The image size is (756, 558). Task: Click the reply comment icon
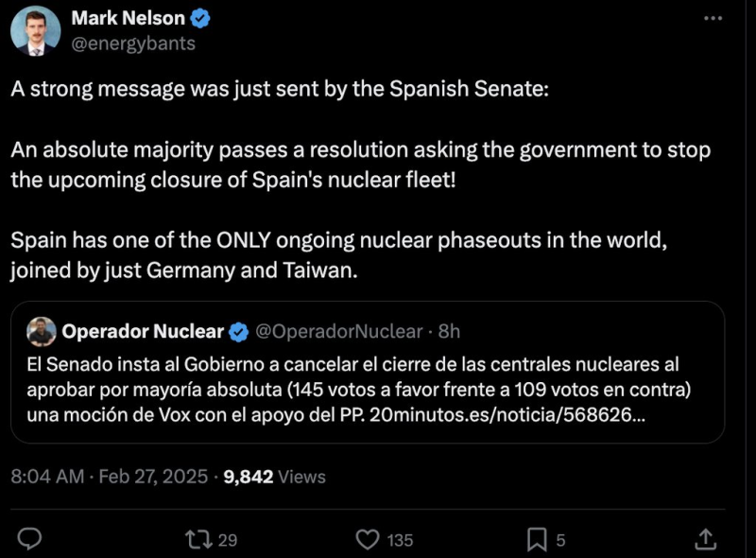[30, 539]
